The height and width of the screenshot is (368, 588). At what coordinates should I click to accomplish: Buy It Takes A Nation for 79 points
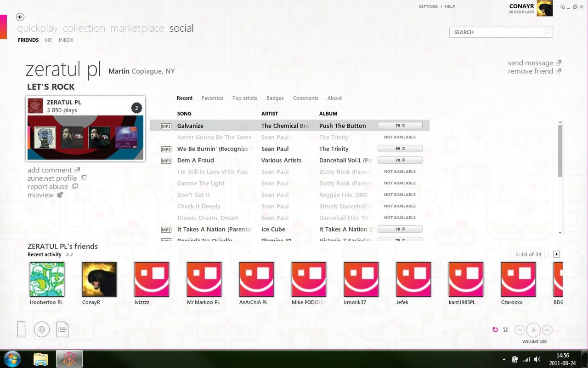coord(400,229)
